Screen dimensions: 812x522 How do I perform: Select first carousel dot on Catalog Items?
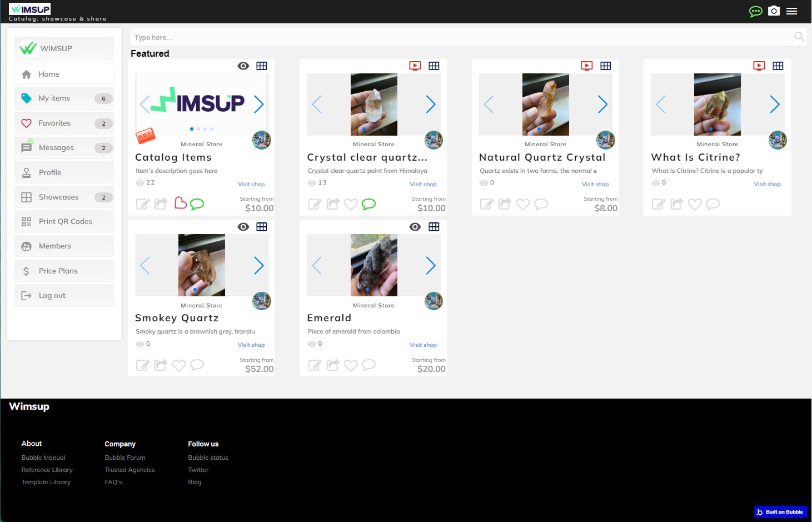point(192,129)
